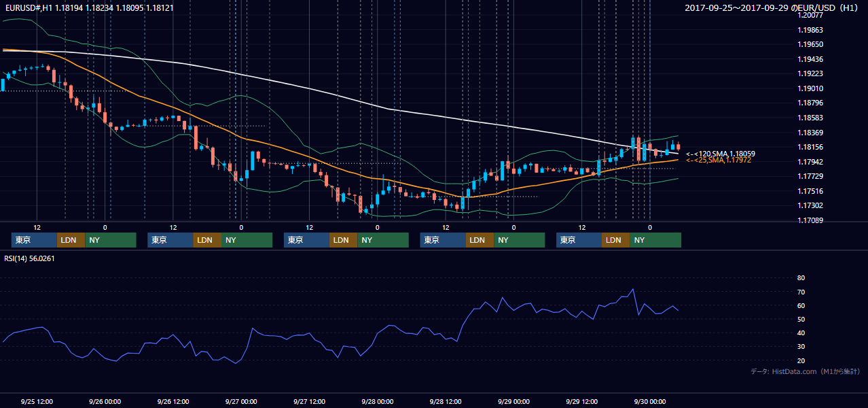Click the 1.19650 price level label
868x408 pixels.
click(810, 44)
